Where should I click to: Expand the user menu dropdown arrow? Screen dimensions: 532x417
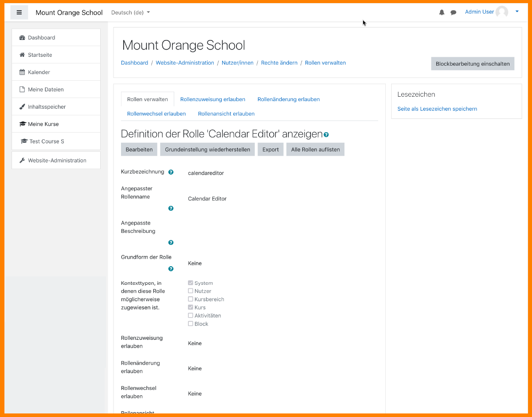[x=517, y=12]
